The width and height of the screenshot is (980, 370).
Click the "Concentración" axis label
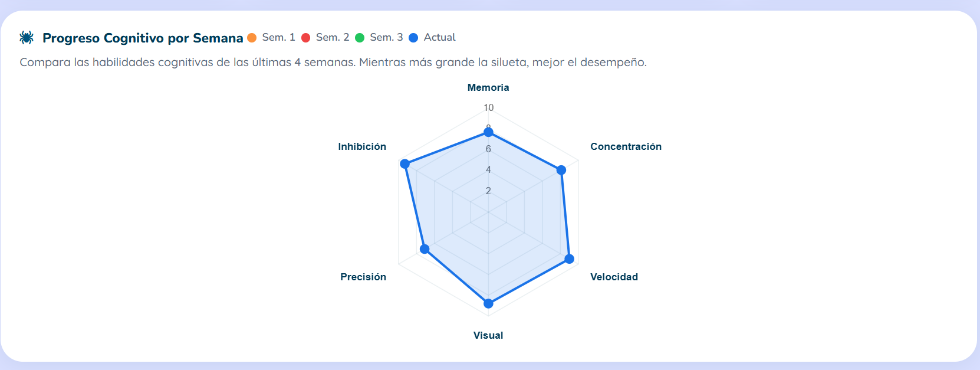coord(626,146)
